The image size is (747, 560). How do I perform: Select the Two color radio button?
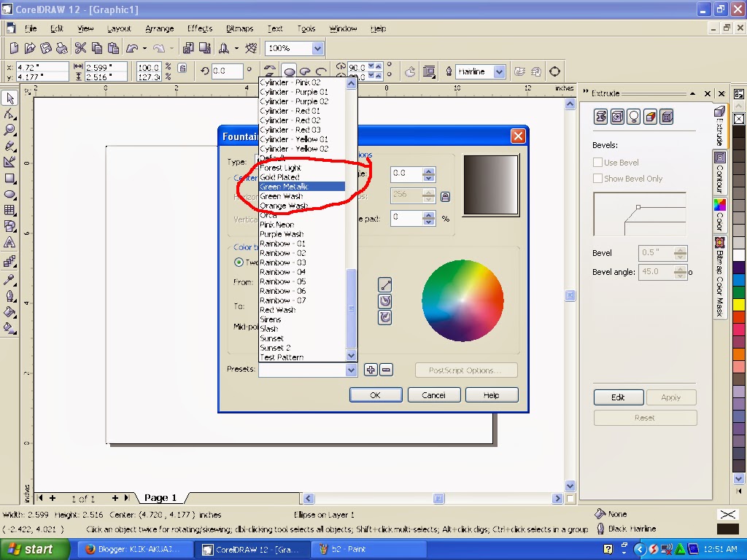point(239,262)
